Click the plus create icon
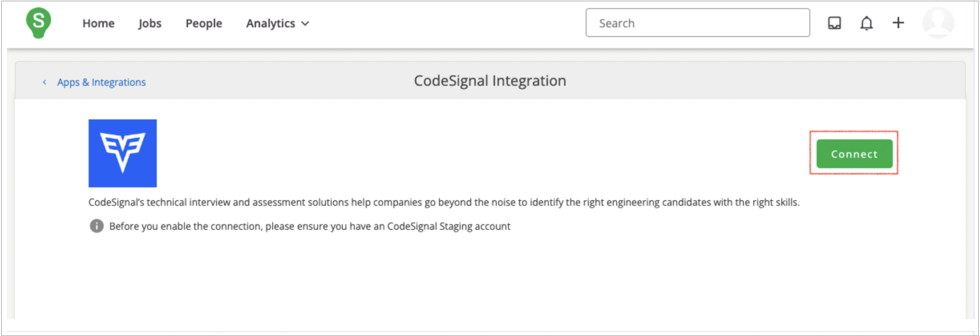The width and height of the screenshot is (980, 336). click(x=898, y=23)
